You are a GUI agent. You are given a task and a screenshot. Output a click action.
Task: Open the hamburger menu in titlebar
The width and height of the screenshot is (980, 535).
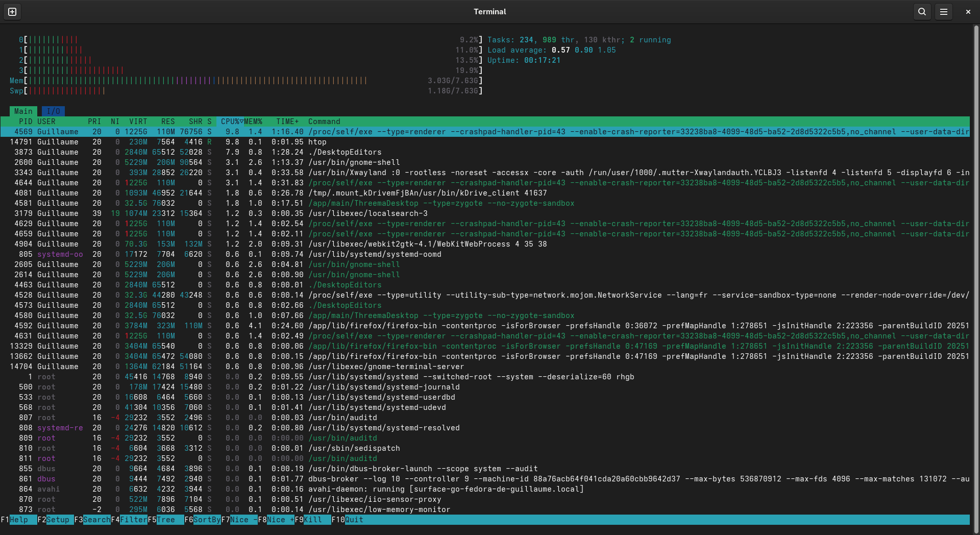point(944,12)
